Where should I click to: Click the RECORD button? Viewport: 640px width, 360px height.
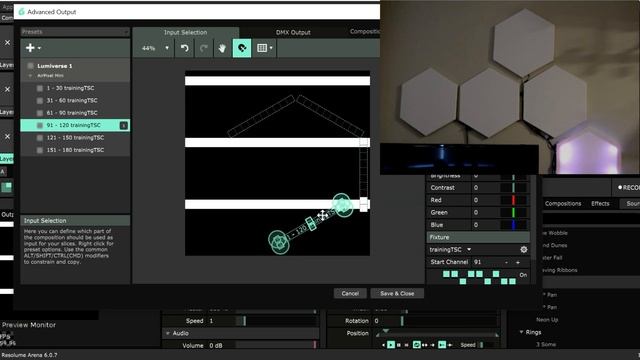coord(629,187)
